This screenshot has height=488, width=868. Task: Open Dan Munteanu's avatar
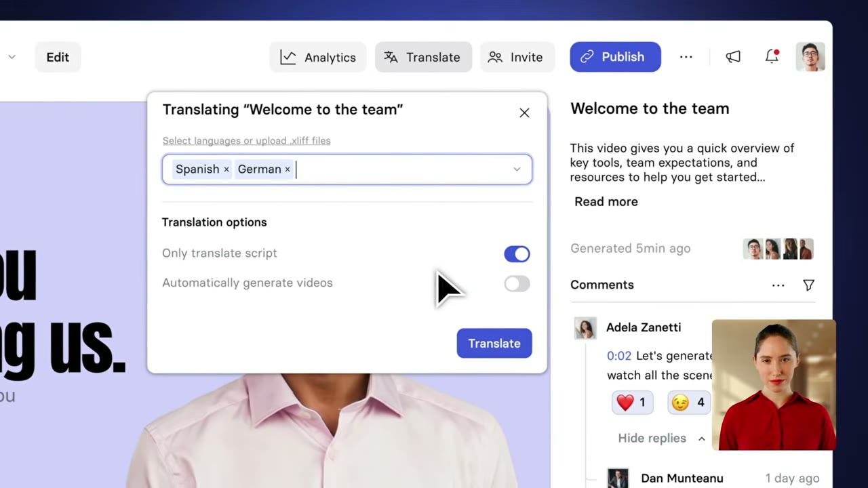tap(618, 478)
